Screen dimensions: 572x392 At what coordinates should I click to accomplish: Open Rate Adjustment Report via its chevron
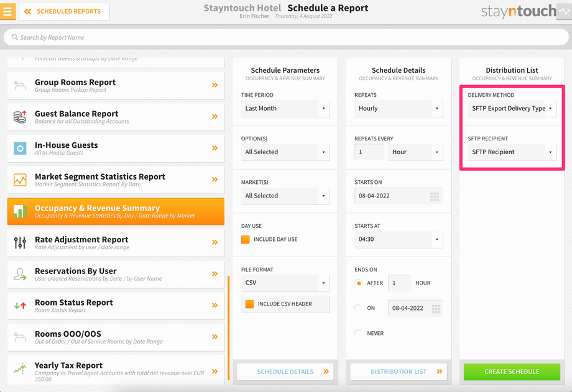[215, 242]
